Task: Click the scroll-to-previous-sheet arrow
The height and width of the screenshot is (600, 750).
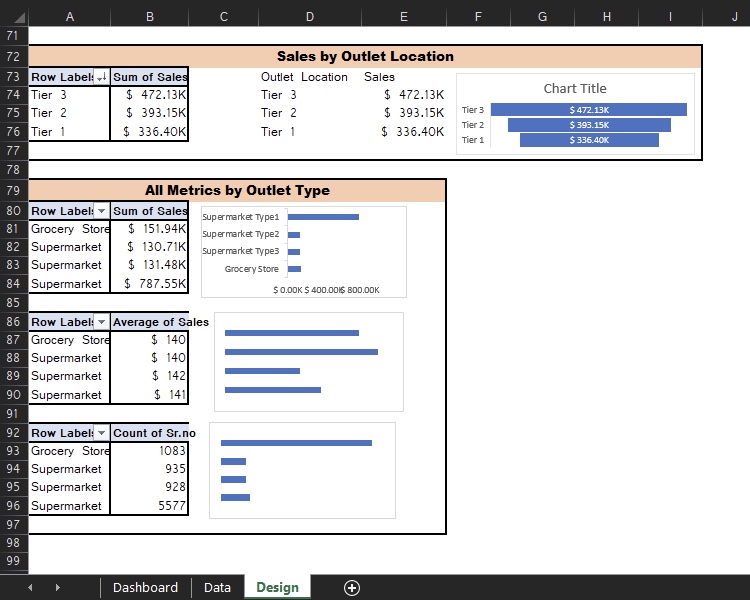Action: point(29,588)
